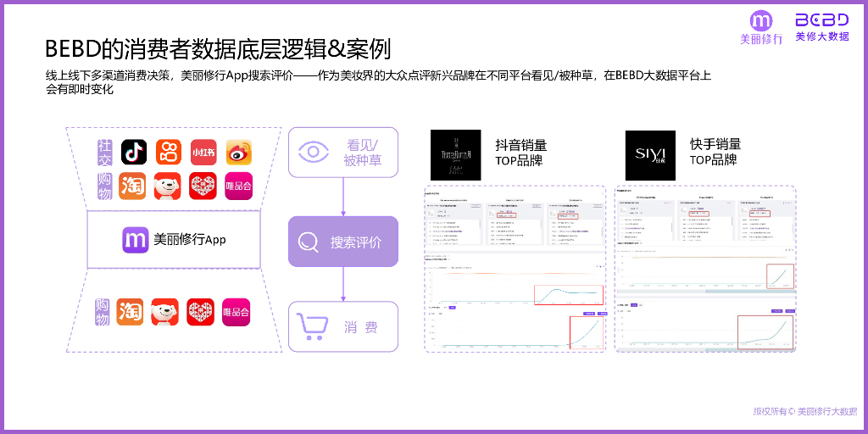Click the Weibo app icon
Image resolution: width=868 pixels, height=434 pixels.
click(238, 152)
